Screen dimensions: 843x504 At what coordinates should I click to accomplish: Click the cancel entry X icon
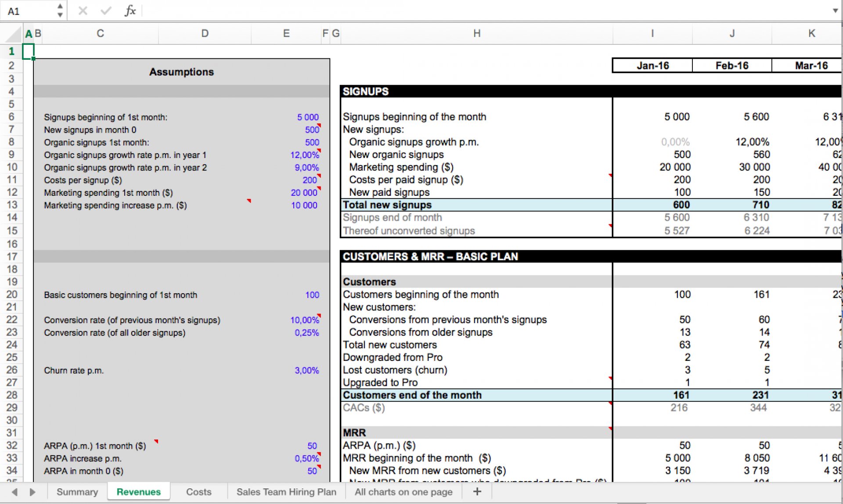(83, 11)
